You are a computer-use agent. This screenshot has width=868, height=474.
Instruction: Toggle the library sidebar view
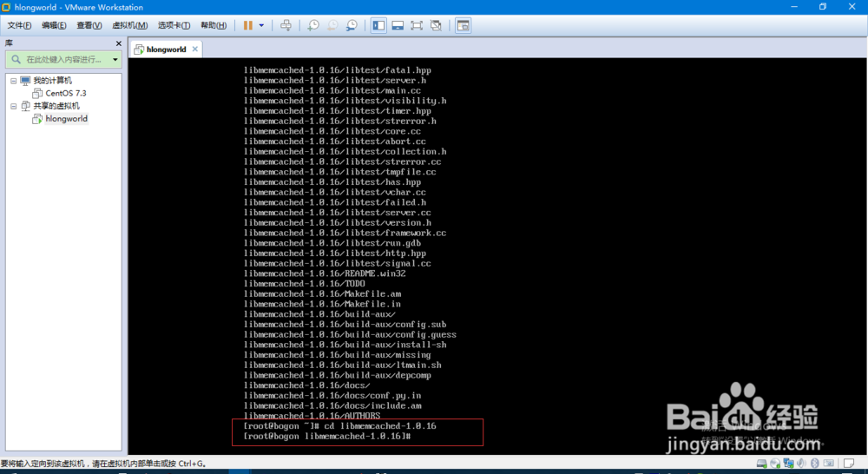click(378, 25)
